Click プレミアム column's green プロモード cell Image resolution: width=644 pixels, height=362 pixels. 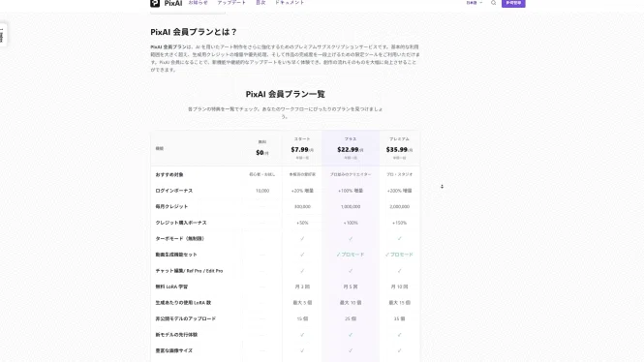click(x=399, y=255)
